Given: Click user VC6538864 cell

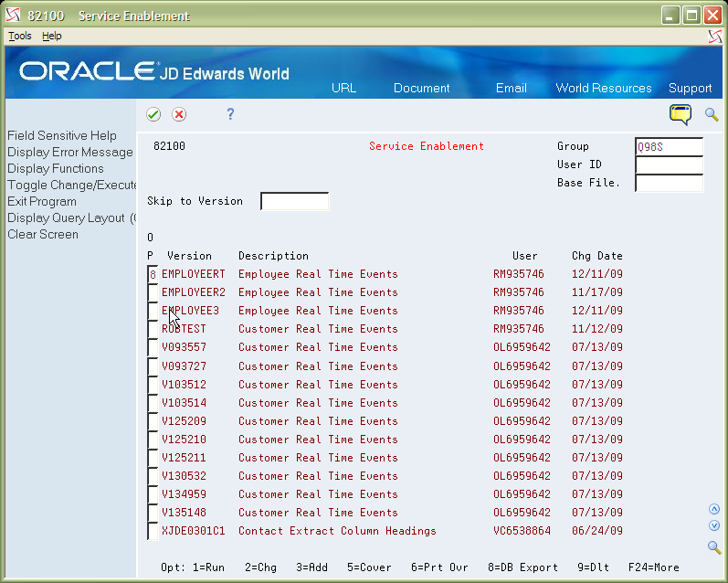Looking at the screenshot, I should 522,531.
